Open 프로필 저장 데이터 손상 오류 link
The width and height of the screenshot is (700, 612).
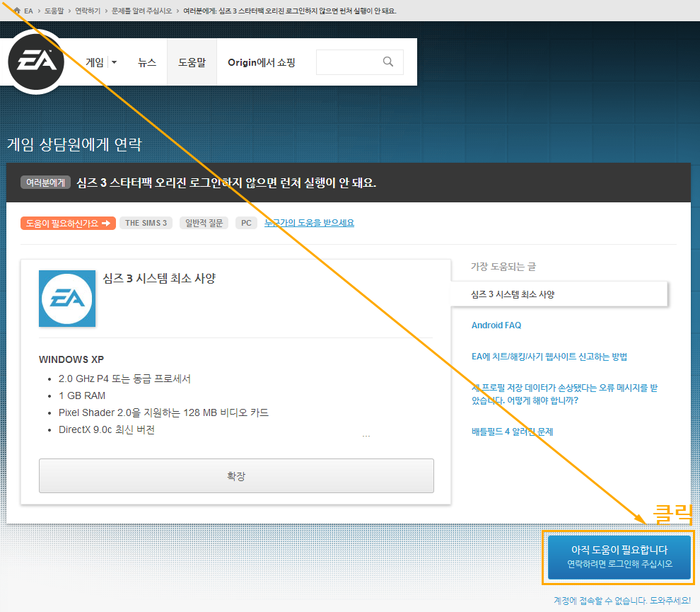pos(564,394)
